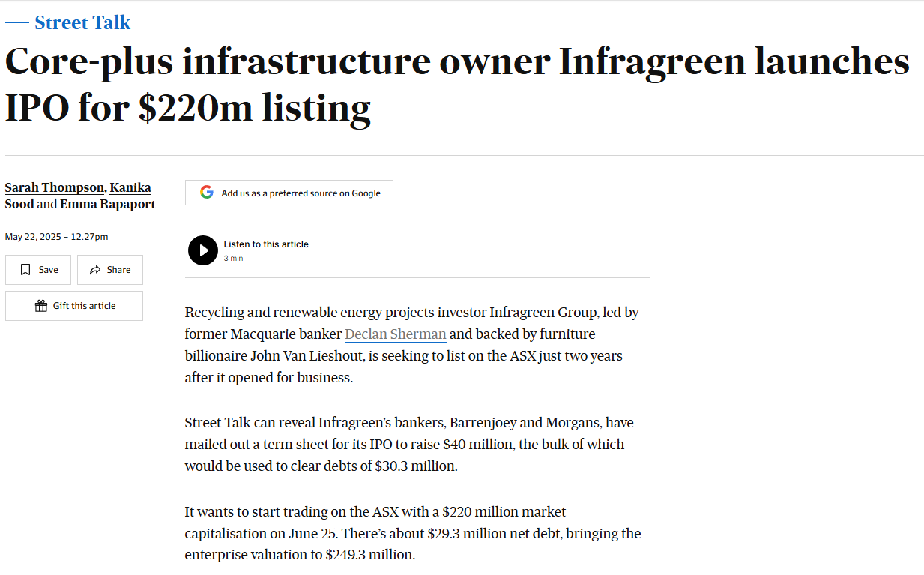Click the paragraph starting 'Recycling and renewable energy'
This screenshot has height=575, width=924.
[x=412, y=345]
